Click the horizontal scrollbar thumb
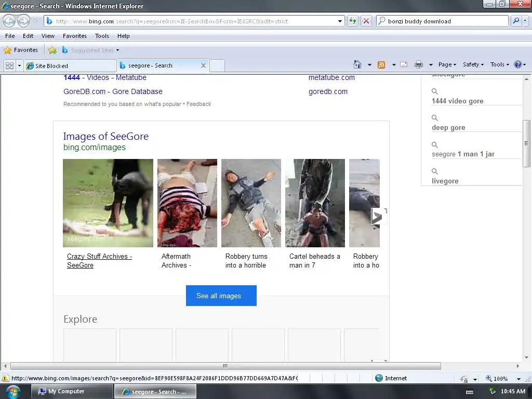Screen dimensions: 532x399 coord(225,366)
